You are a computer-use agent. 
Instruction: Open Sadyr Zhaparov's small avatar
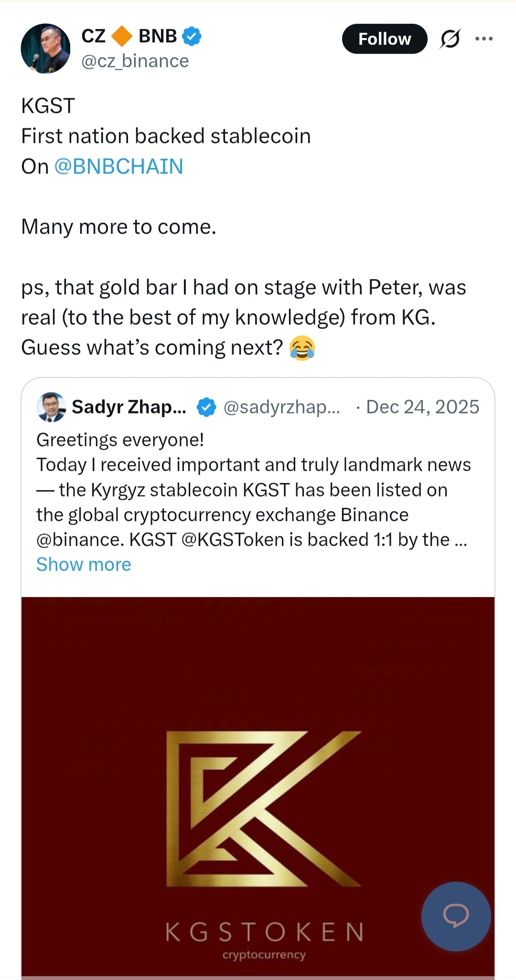pyautogui.click(x=51, y=407)
